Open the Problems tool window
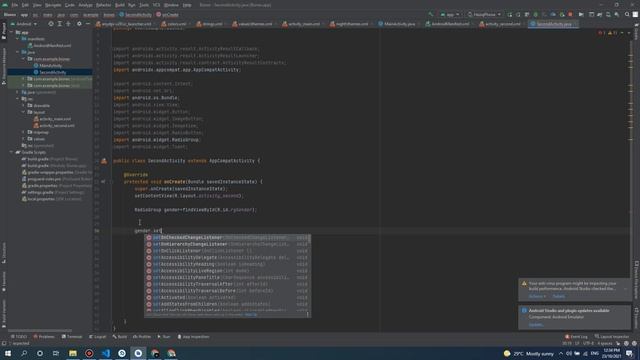The image size is (640, 360). [44, 337]
